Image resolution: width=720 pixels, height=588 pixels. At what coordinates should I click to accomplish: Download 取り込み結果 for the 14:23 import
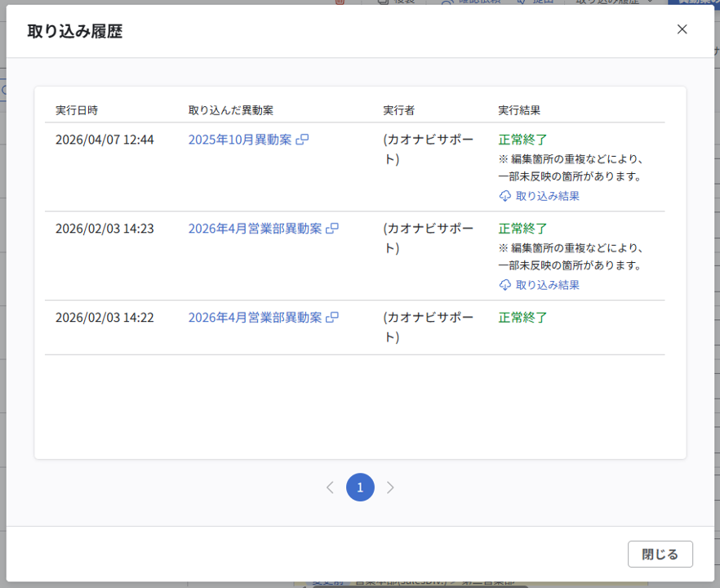coord(547,285)
